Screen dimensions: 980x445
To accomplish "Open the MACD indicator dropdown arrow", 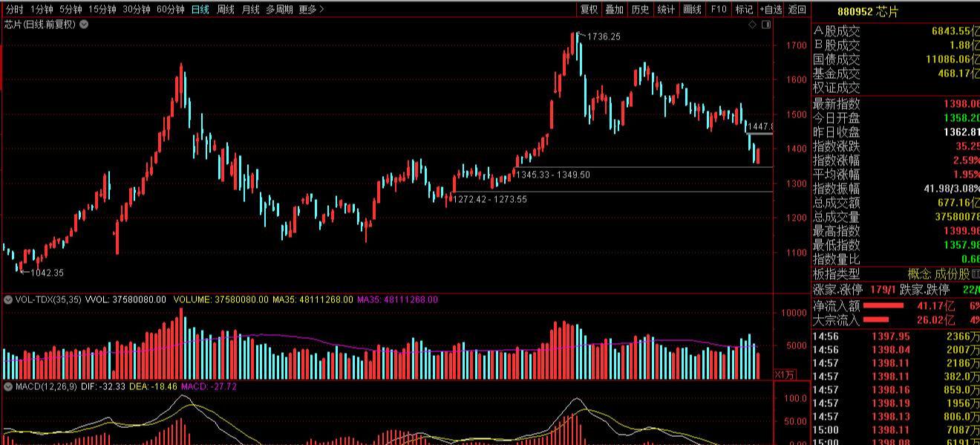I will click(8, 386).
